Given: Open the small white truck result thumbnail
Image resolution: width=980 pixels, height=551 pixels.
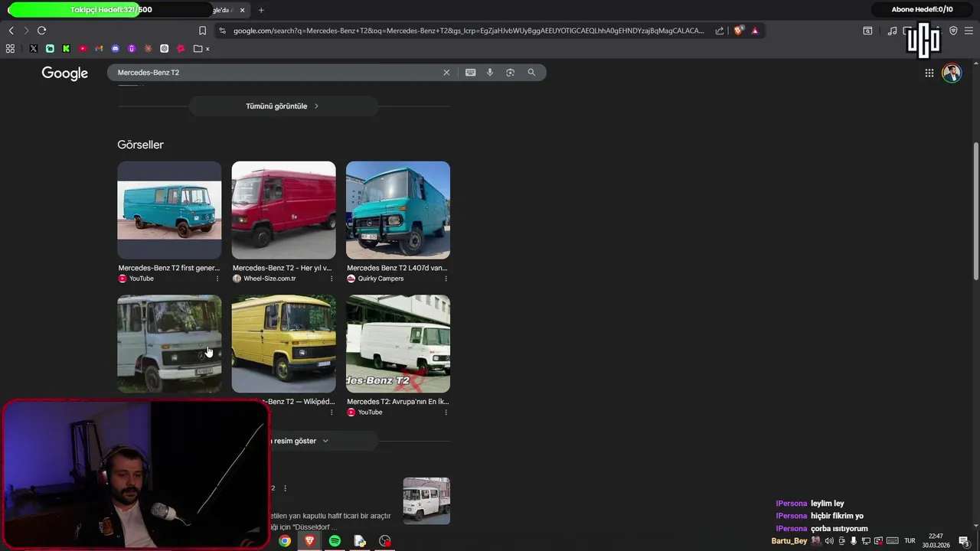Looking at the screenshot, I should pos(426,500).
